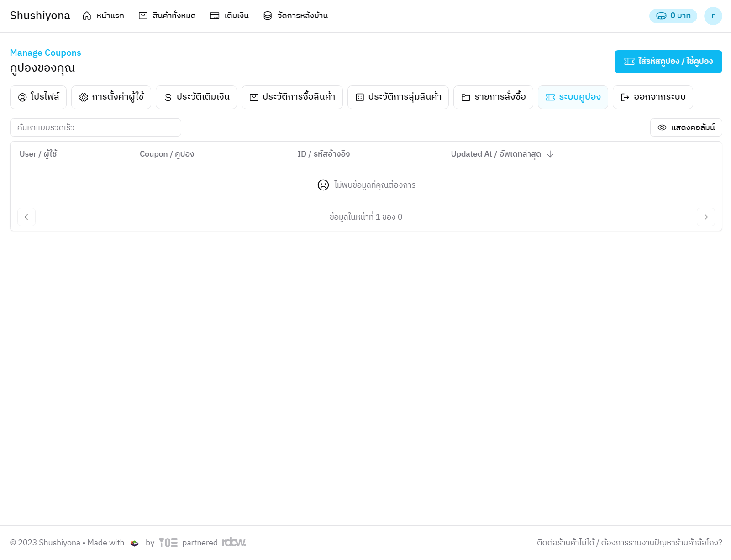731x560 pixels.
Task: View ประวัติเติมเงิน top-up history
Action: [196, 97]
